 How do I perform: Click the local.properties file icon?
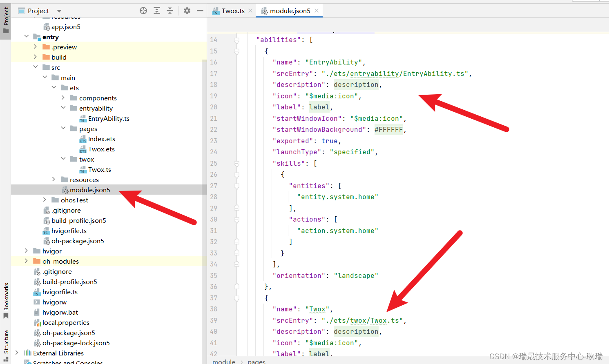pyautogui.click(x=37, y=323)
